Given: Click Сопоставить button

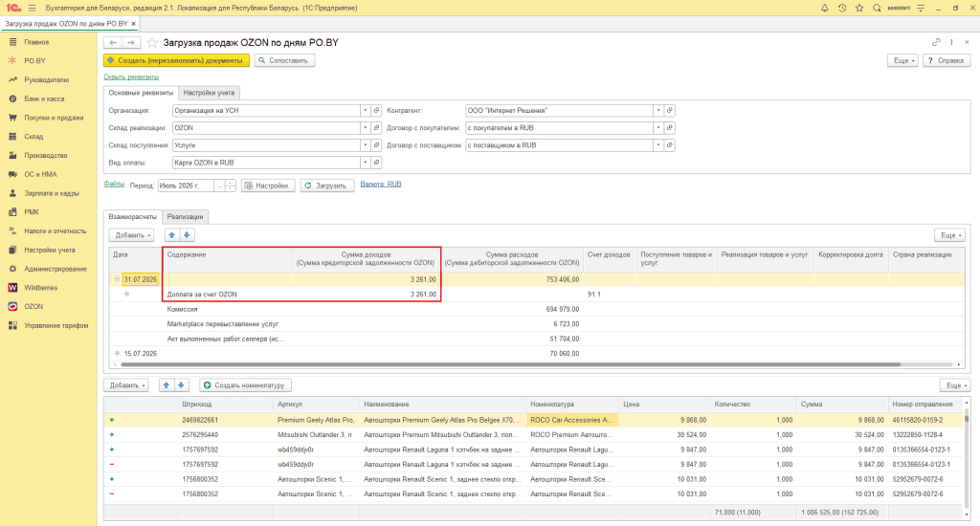Looking at the screenshot, I should click(284, 60).
